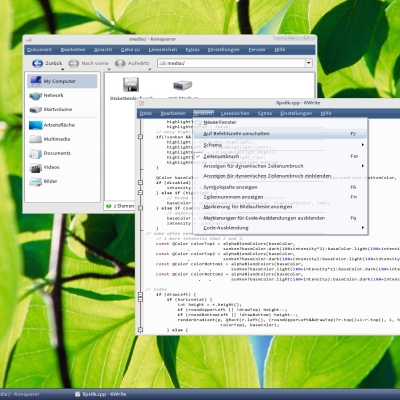Viewport: 400px width, 400px height.
Task: Open the Schema submenu
Action: 279,145
